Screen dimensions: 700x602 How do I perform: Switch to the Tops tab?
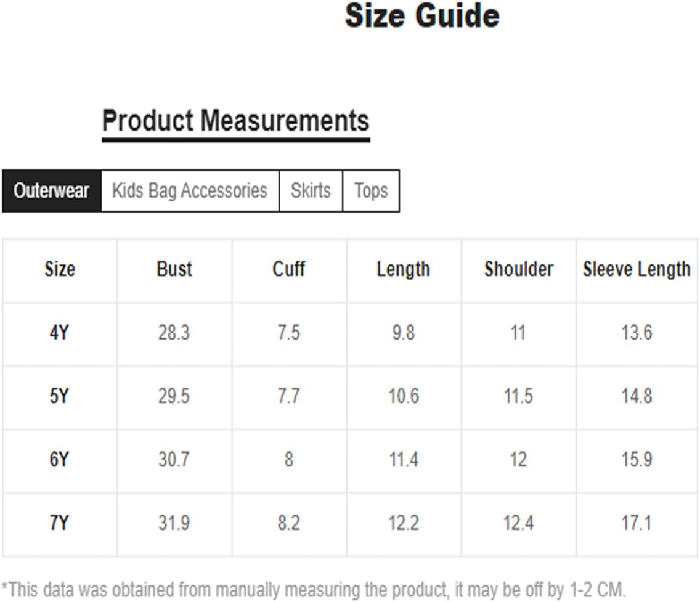(x=371, y=191)
